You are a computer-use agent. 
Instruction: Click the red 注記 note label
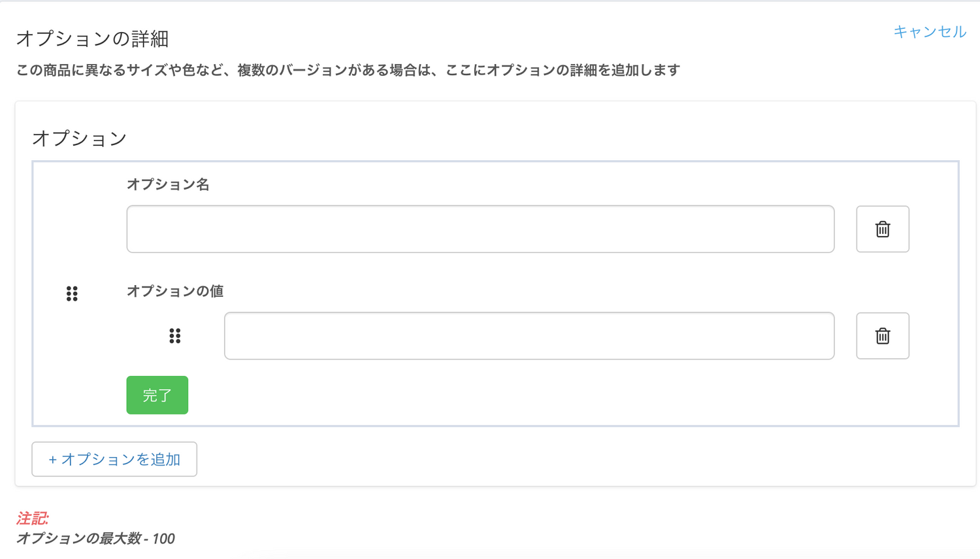(32, 518)
